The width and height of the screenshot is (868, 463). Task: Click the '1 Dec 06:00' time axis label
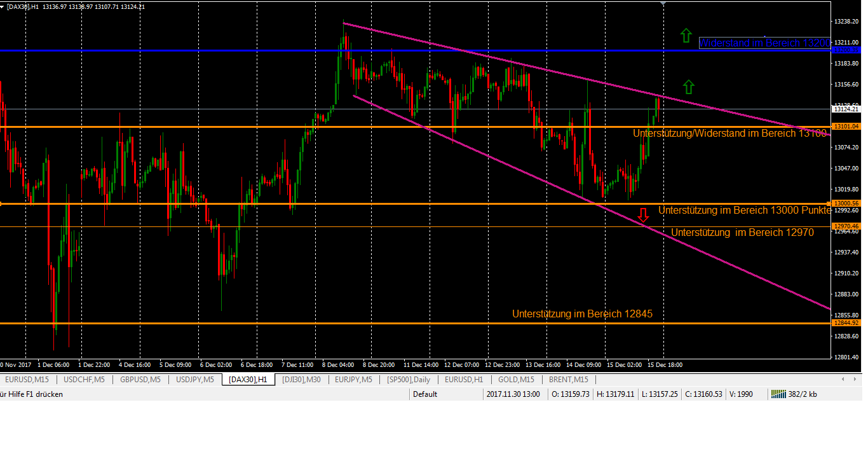tap(54, 365)
